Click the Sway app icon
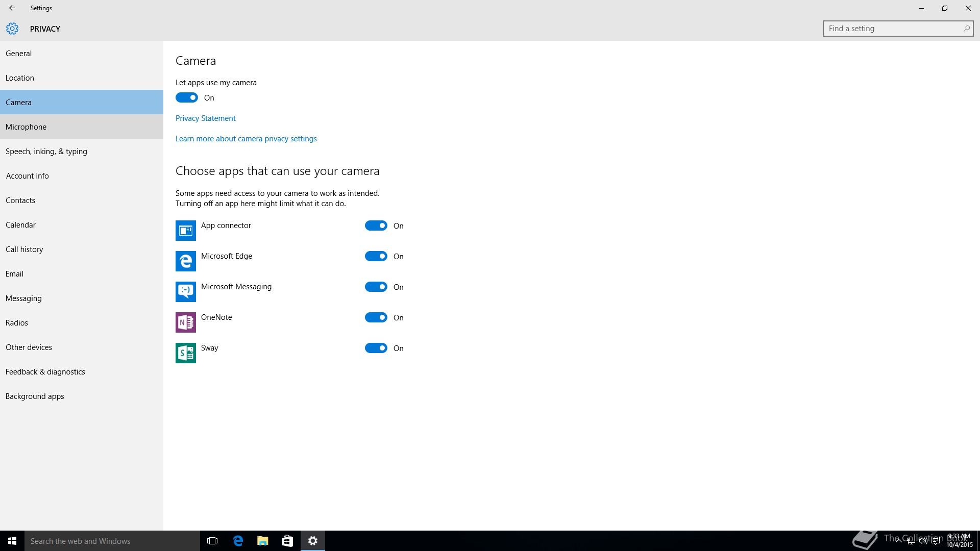The height and width of the screenshot is (551, 980). click(186, 353)
